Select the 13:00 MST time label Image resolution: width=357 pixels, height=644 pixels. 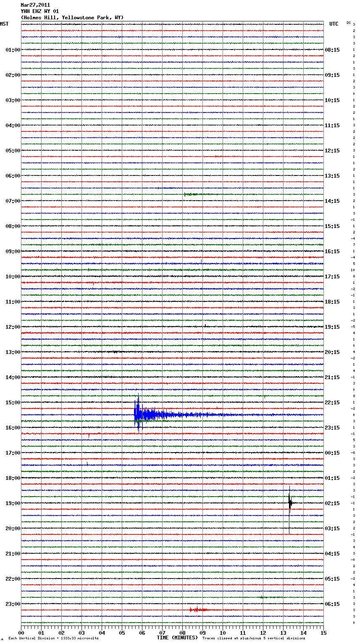[13, 352]
